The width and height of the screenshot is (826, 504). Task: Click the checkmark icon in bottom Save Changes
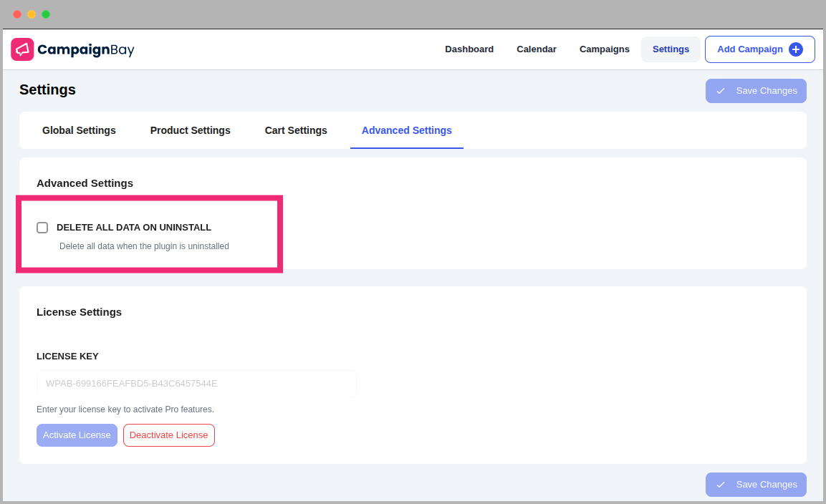(x=721, y=485)
